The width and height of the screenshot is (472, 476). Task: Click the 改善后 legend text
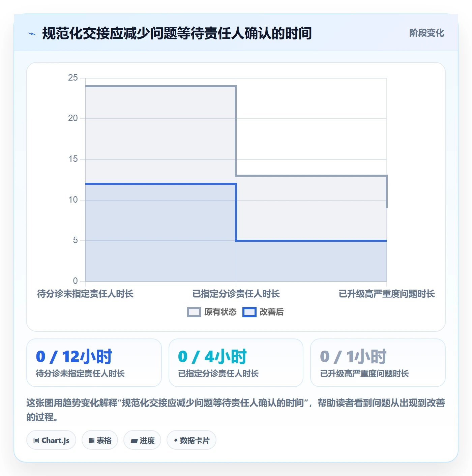[272, 312]
